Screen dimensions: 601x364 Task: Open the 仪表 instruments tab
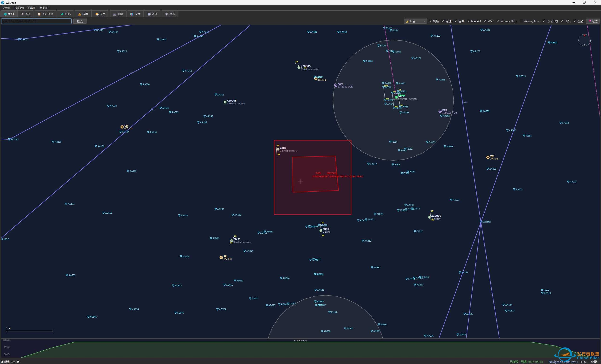(x=135, y=14)
